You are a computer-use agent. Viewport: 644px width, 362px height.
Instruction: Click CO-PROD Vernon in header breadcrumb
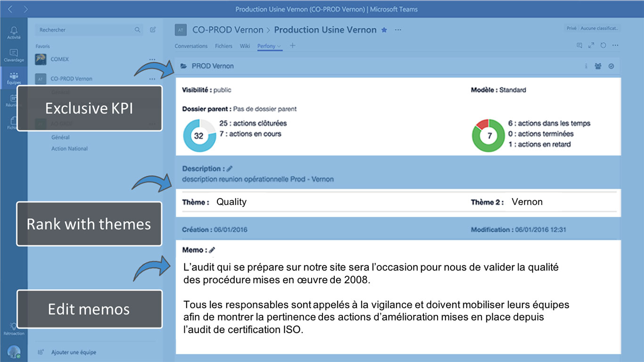228,30
